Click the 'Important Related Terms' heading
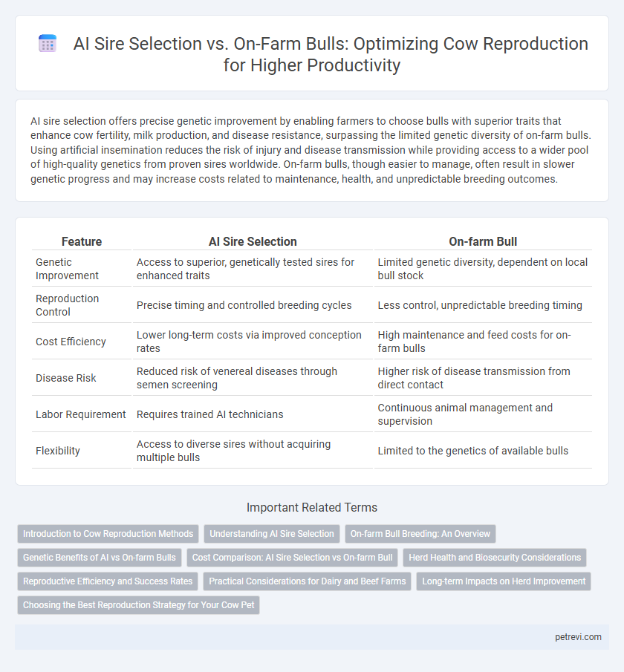The width and height of the screenshot is (624, 672). pyautogui.click(x=312, y=507)
